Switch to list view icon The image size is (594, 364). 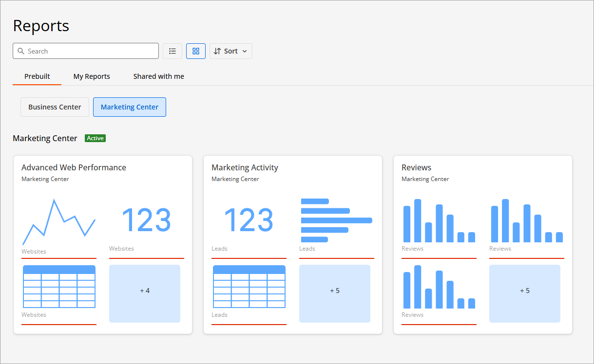tap(172, 51)
